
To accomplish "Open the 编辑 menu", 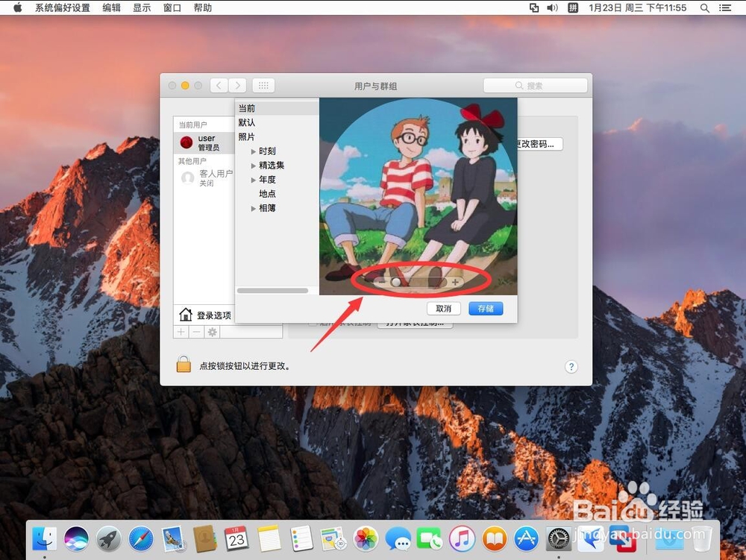I will pos(111,7).
